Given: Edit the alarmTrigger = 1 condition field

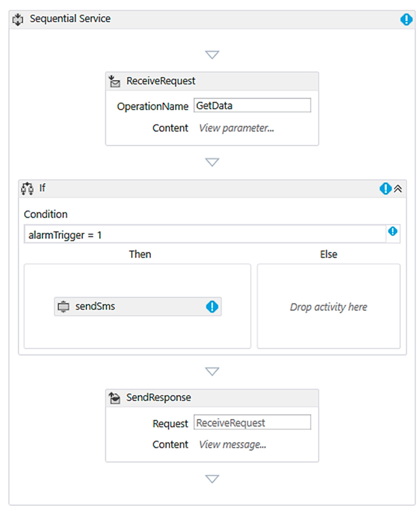Looking at the screenshot, I should (205, 235).
